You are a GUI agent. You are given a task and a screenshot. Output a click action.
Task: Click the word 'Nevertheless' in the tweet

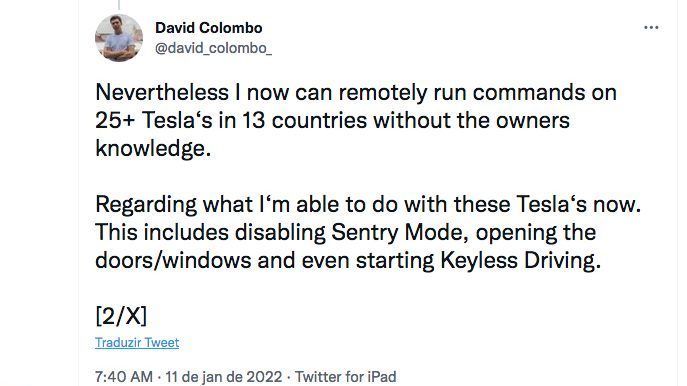tap(162, 92)
